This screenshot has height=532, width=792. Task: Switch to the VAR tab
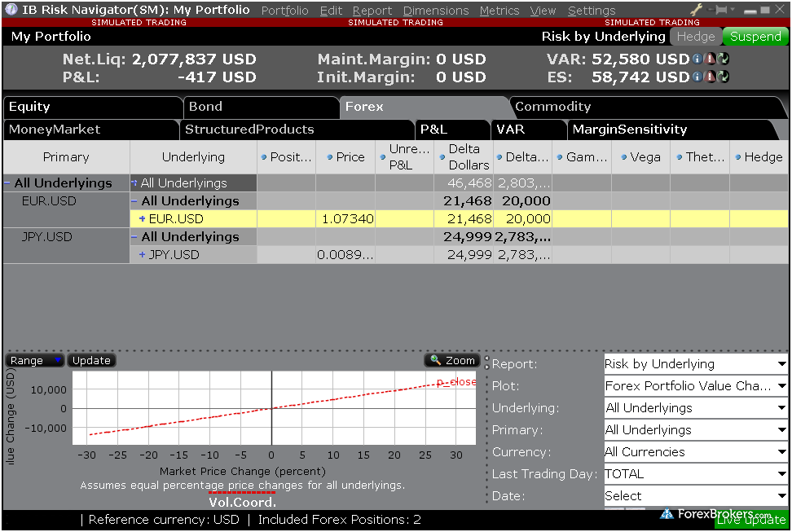[x=529, y=130]
